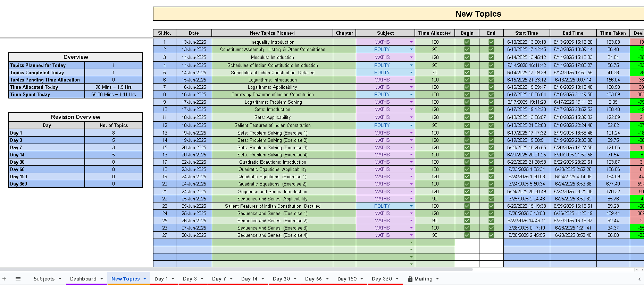Add a new sheet with plus icon

click(x=4, y=279)
